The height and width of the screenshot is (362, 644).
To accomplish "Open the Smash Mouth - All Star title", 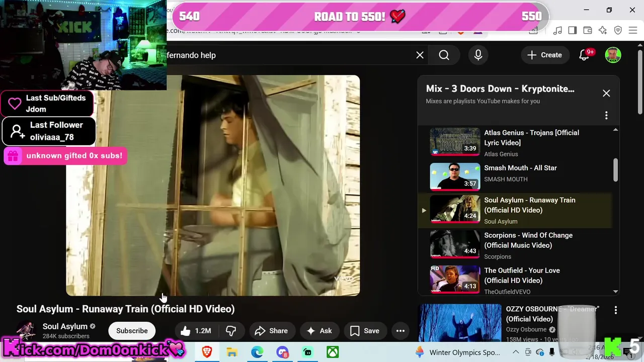I will point(520,168).
